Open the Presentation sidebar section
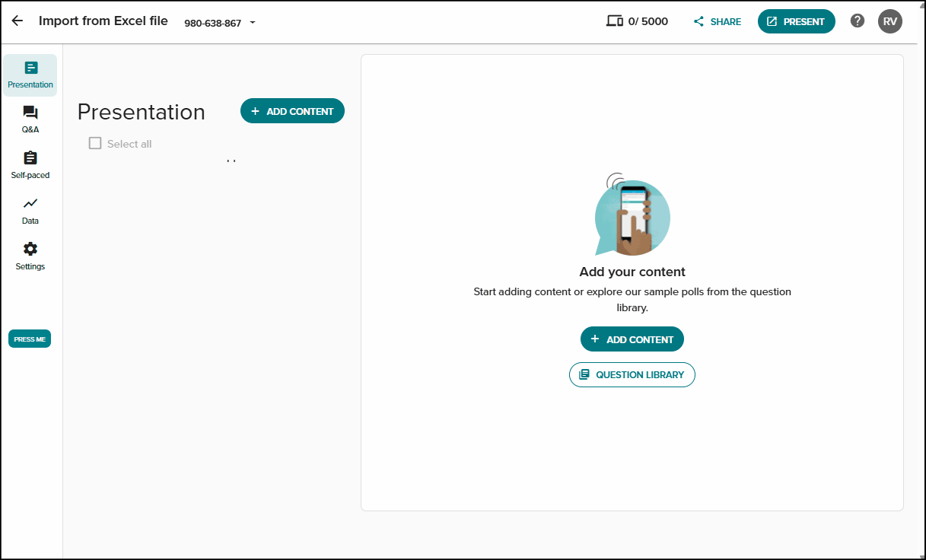Viewport: 926px width, 560px height. [x=30, y=75]
